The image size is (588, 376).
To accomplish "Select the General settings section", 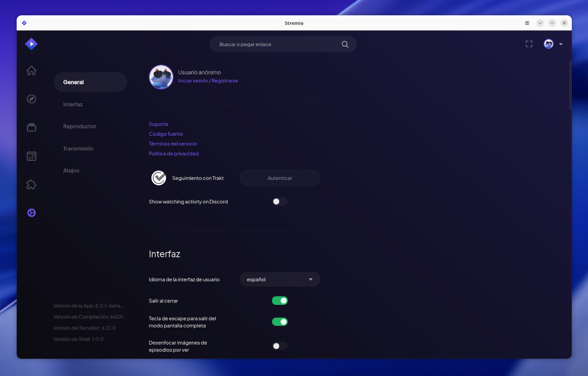I will (x=90, y=82).
